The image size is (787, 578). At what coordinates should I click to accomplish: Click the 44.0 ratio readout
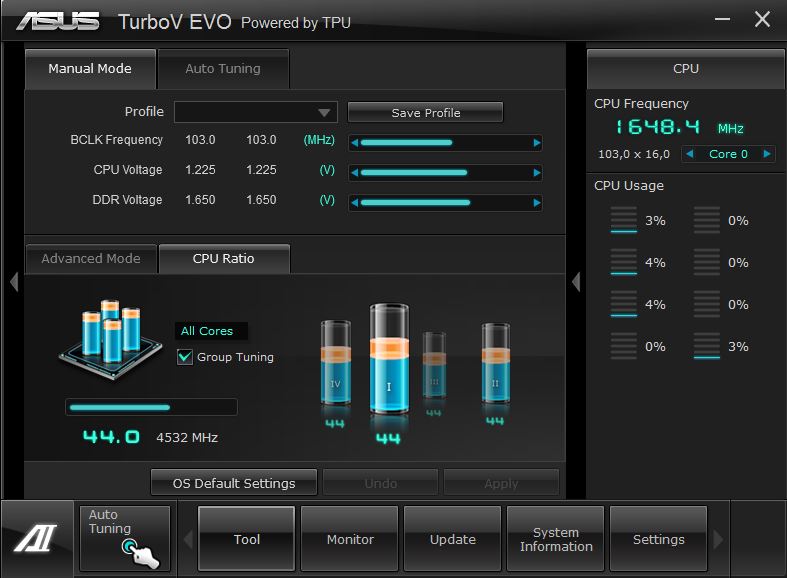(111, 437)
